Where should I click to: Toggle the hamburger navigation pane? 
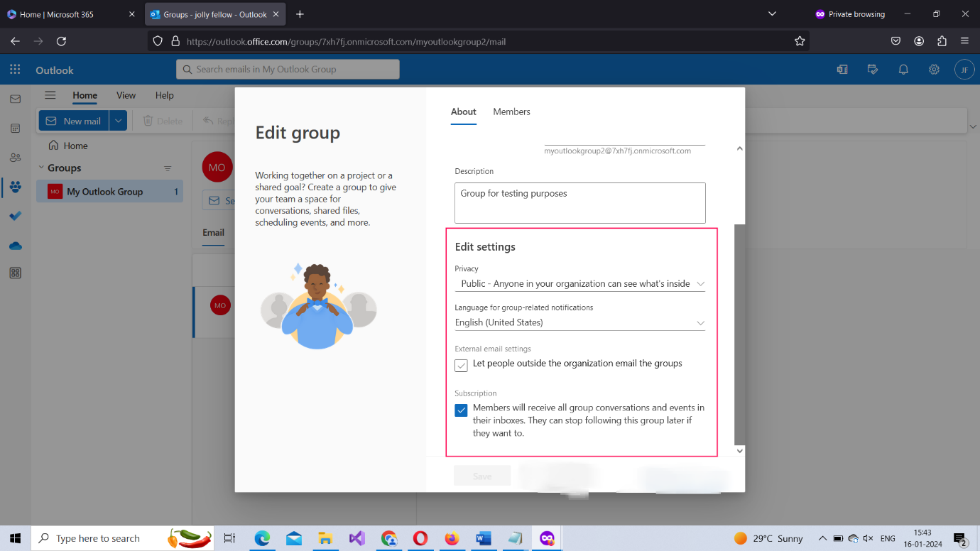[50, 95]
